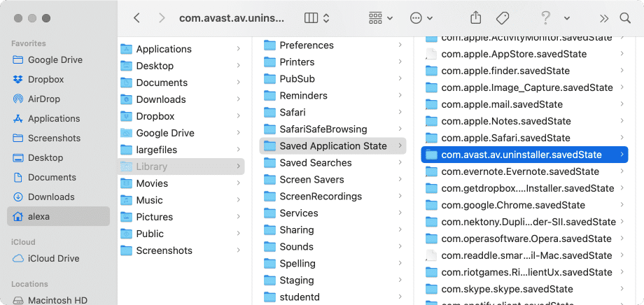This screenshot has height=305, width=644.
Task: Select Printers folder in Library column
Action: [332, 62]
